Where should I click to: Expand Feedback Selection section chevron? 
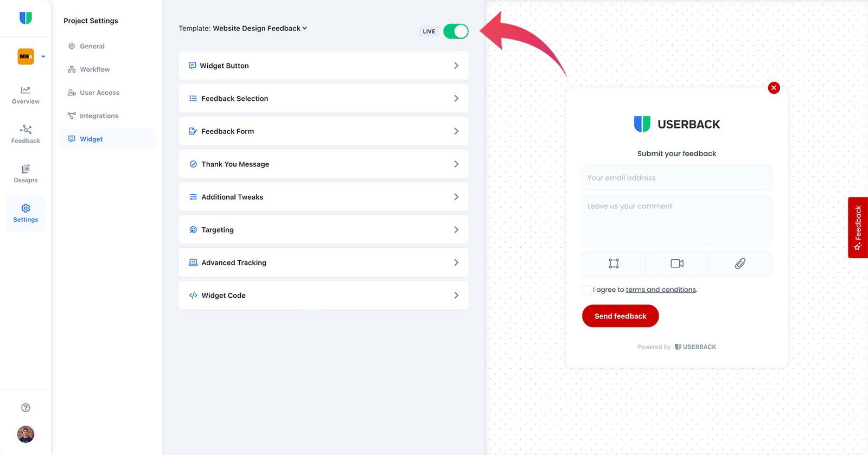pos(456,99)
